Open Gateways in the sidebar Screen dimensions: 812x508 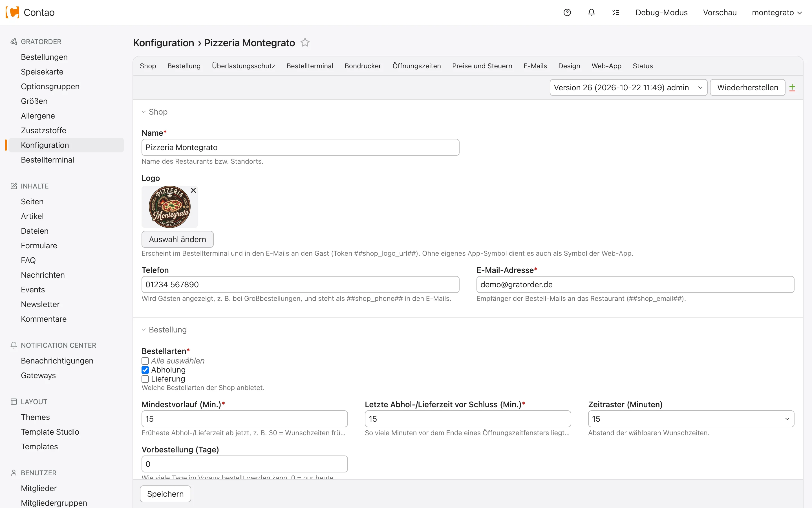point(38,376)
